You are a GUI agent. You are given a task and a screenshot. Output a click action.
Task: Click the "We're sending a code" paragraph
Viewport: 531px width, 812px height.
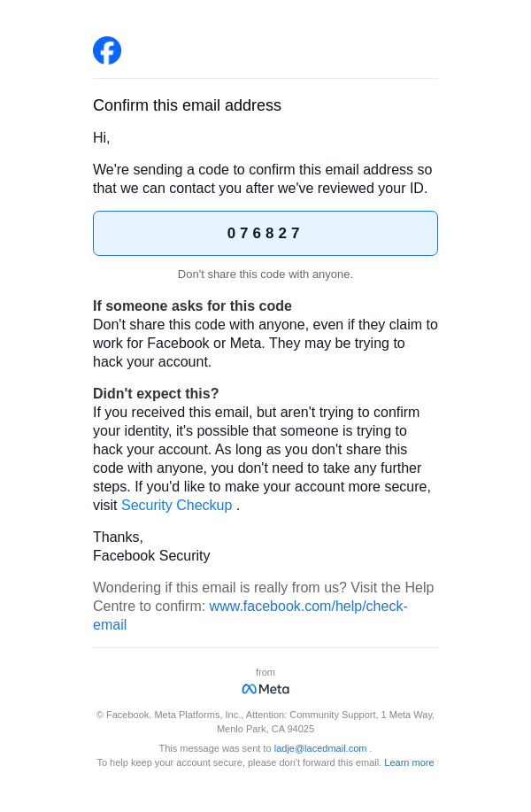[x=262, y=179]
